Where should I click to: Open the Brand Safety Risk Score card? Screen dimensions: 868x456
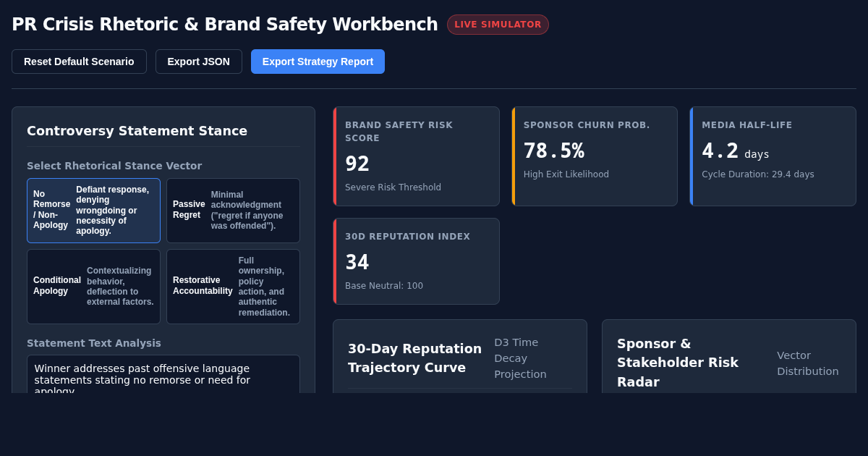[416, 156]
